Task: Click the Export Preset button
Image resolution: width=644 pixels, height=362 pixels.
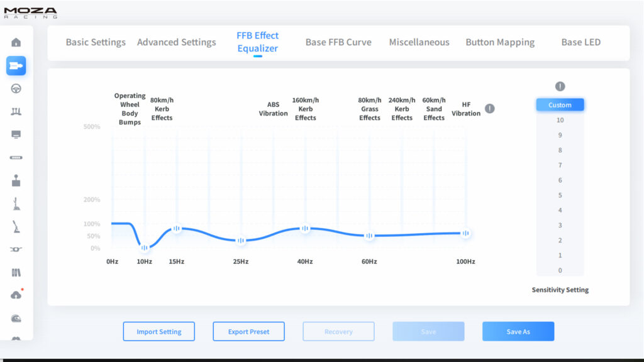Action: pos(248,331)
